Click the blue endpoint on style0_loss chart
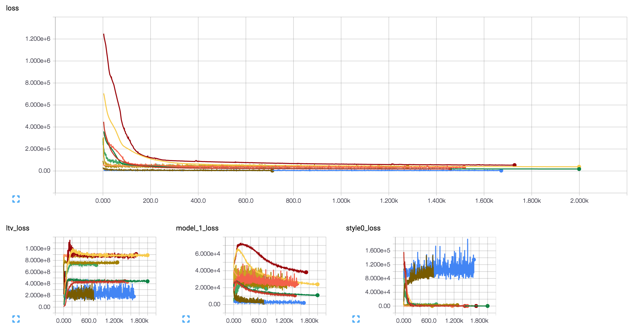The height and width of the screenshot is (332, 644). 474,260
